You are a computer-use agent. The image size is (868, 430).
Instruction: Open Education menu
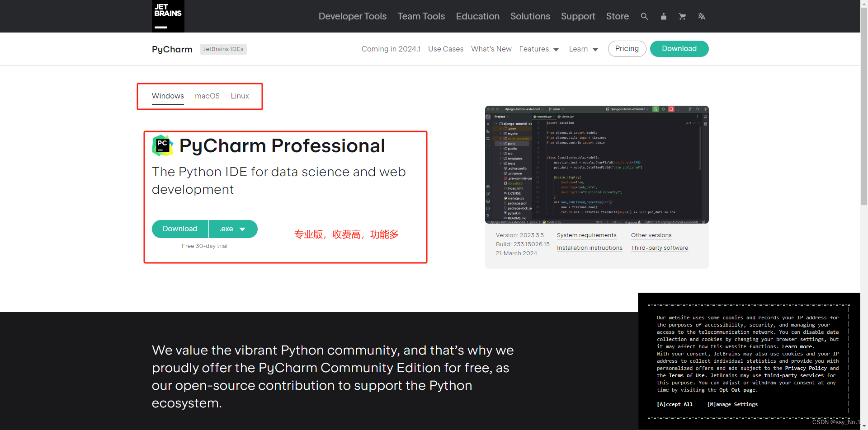click(477, 16)
